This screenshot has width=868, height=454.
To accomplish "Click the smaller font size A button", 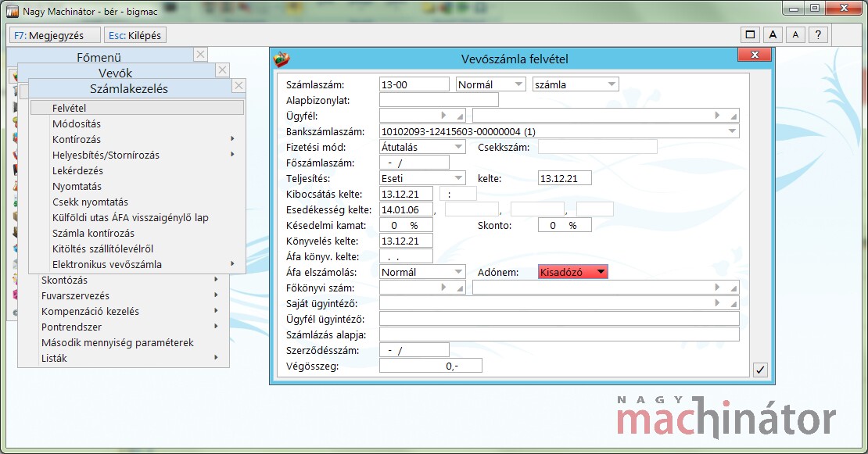I will click(795, 34).
